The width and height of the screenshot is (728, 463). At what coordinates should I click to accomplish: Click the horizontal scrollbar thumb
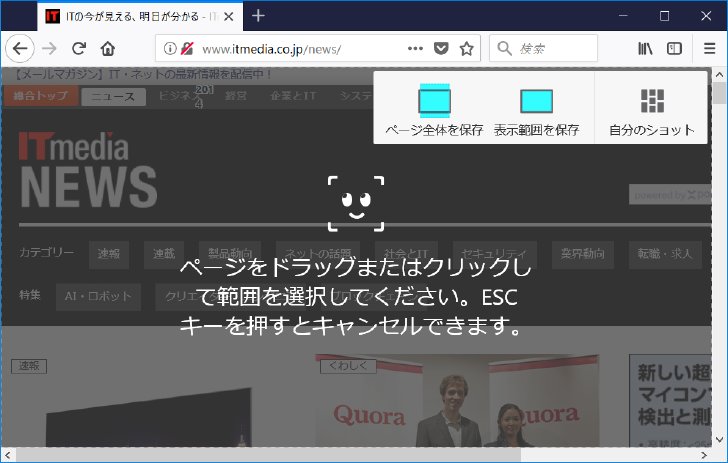click(x=268, y=455)
